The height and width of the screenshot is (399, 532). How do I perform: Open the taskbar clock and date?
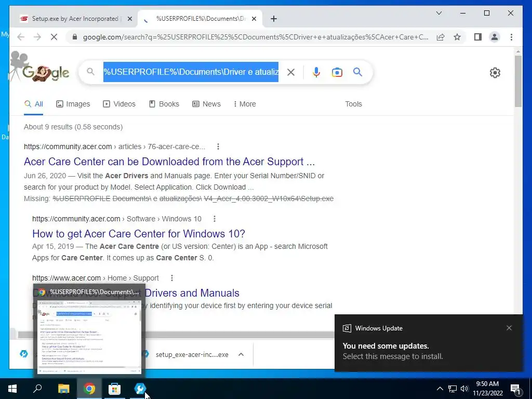pyautogui.click(x=487, y=389)
